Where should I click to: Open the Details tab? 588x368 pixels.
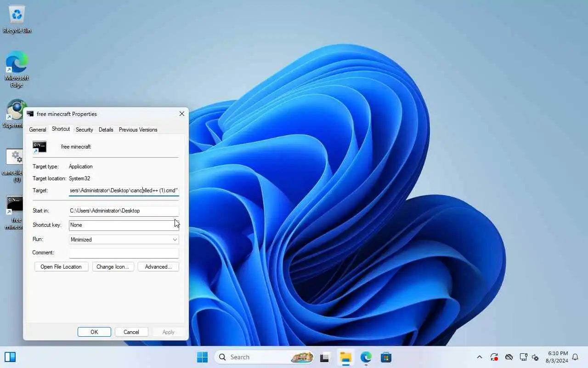point(106,130)
